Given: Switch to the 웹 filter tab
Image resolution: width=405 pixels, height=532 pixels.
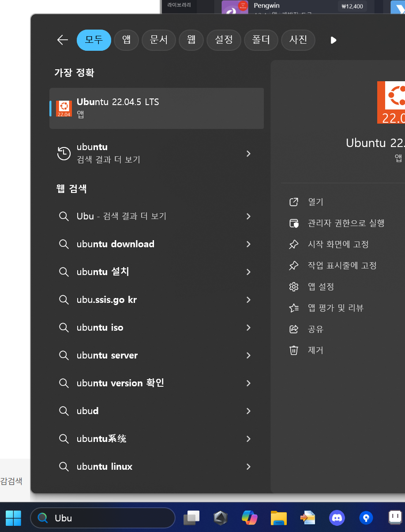Looking at the screenshot, I should pyautogui.click(x=191, y=40).
